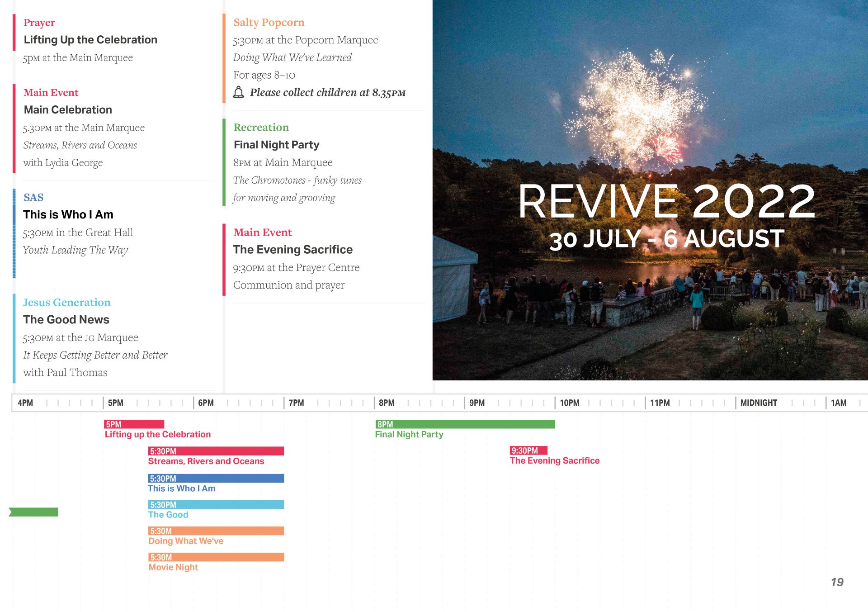Click the Jesus Generation heading
The image size is (868, 612).
[x=67, y=303]
